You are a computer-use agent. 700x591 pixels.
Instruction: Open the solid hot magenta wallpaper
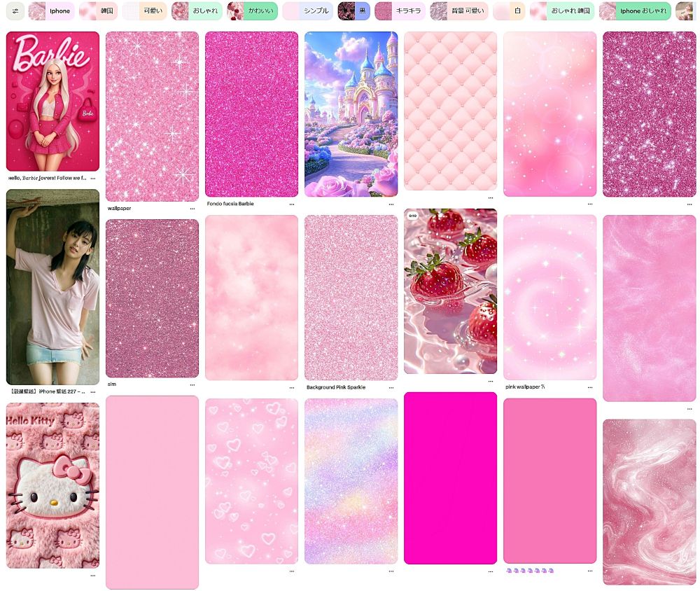[x=450, y=478]
